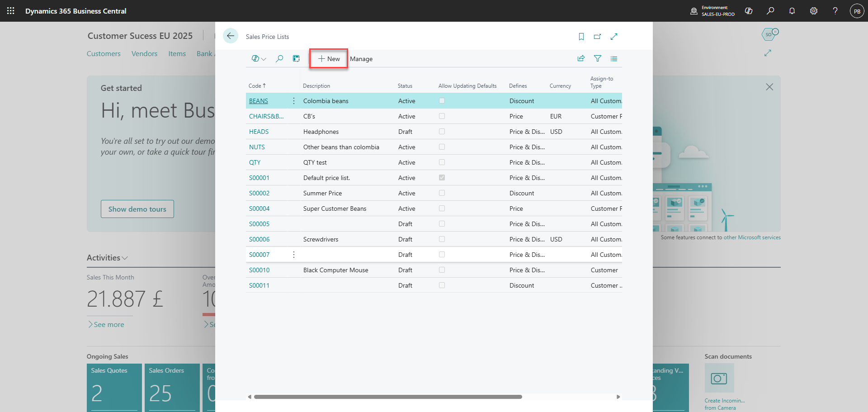Screen dimensions: 868x412
Task: Expand the Sales Price Lists page to full width
Action: 614,37
